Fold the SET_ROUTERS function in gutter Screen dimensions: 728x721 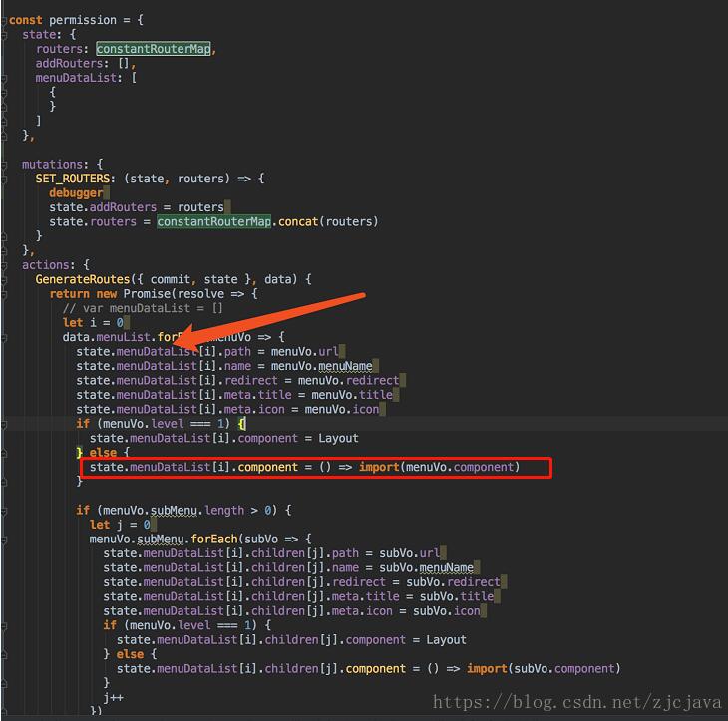pyautogui.click(x=4, y=179)
